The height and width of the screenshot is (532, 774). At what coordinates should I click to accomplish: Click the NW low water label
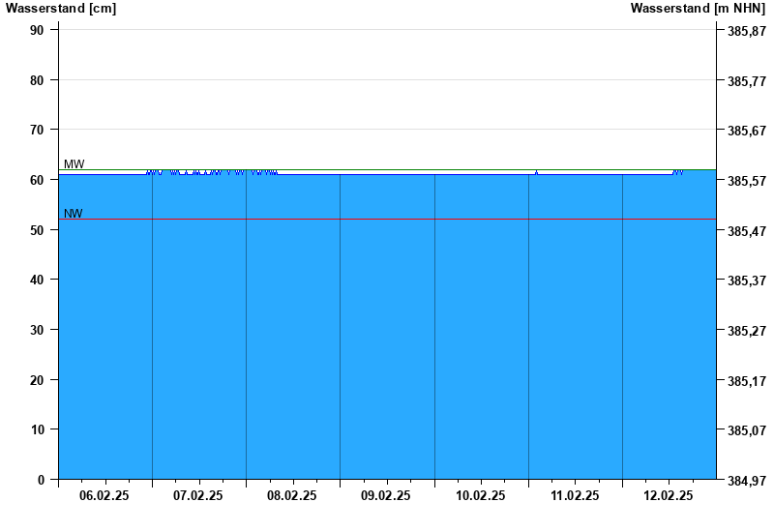[x=73, y=214]
